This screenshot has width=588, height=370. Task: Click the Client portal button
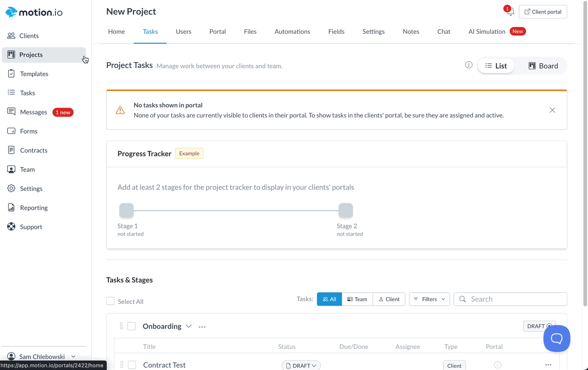(543, 12)
